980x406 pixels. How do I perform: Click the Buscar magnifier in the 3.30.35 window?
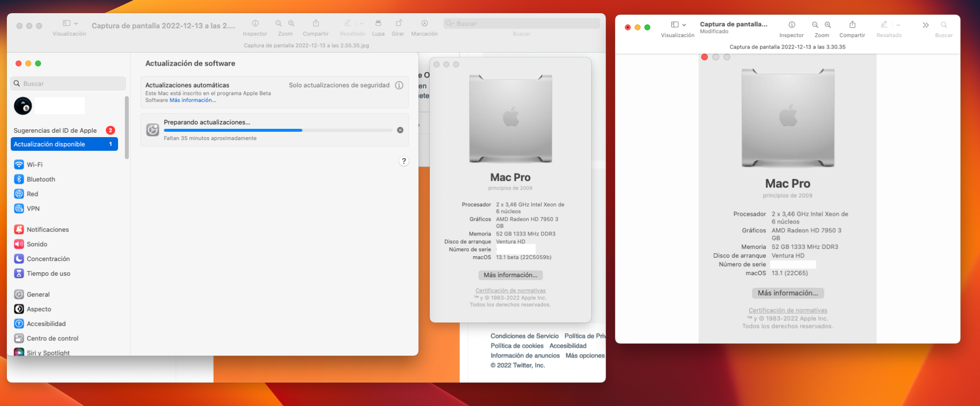(944, 24)
